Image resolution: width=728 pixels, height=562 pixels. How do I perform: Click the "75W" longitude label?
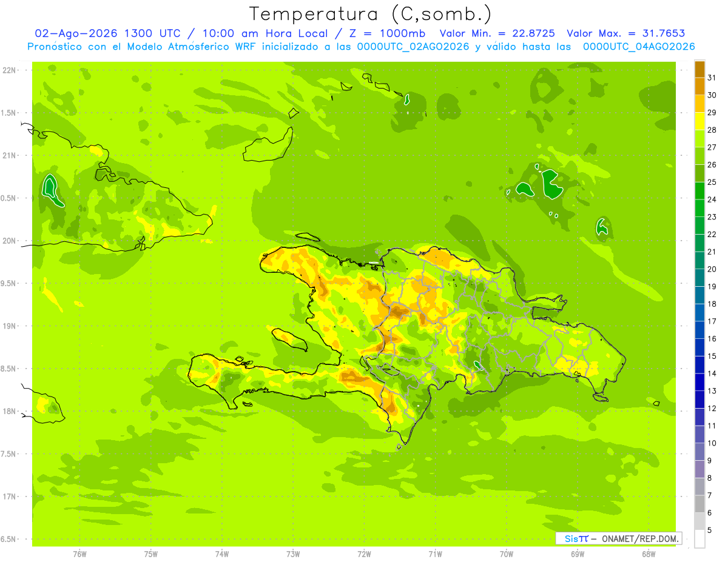(151, 554)
